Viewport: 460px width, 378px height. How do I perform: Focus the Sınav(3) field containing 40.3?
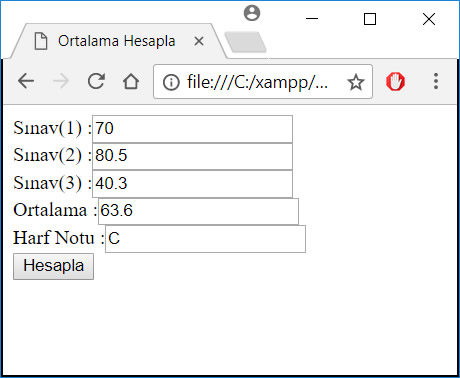192,184
